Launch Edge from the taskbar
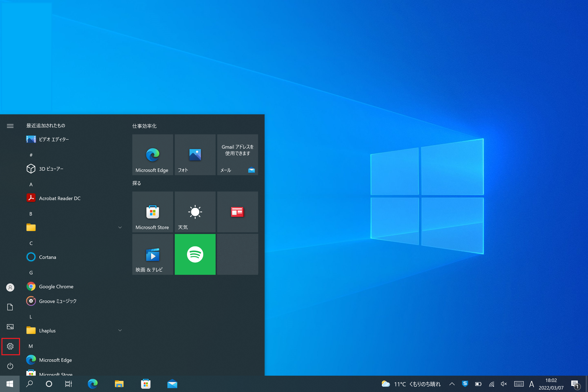This screenshot has width=588, height=392. [93, 384]
